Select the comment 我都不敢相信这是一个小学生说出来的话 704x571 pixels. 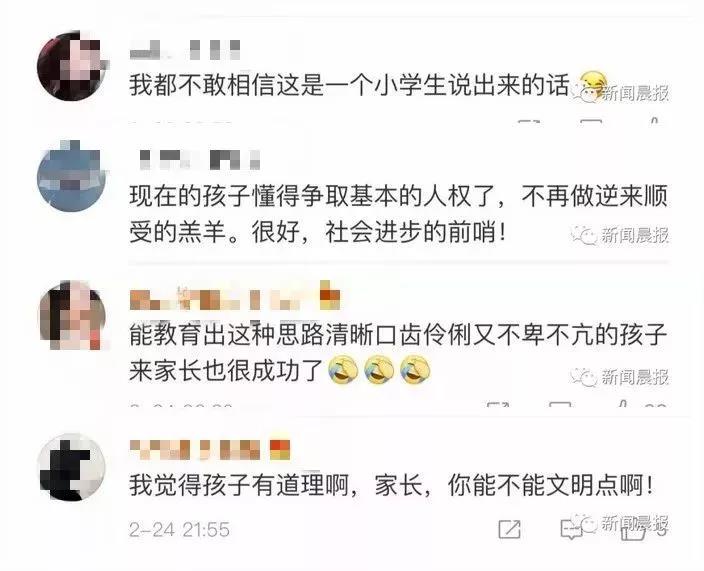[349, 85]
